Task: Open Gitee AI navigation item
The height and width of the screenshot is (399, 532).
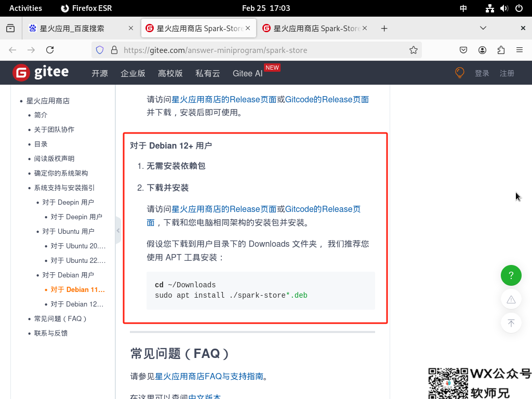Action: [x=248, y=73]
